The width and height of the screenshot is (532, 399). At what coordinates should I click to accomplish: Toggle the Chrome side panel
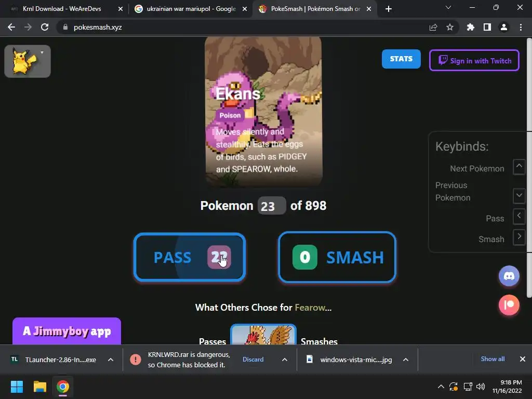[x=487, y=27]
